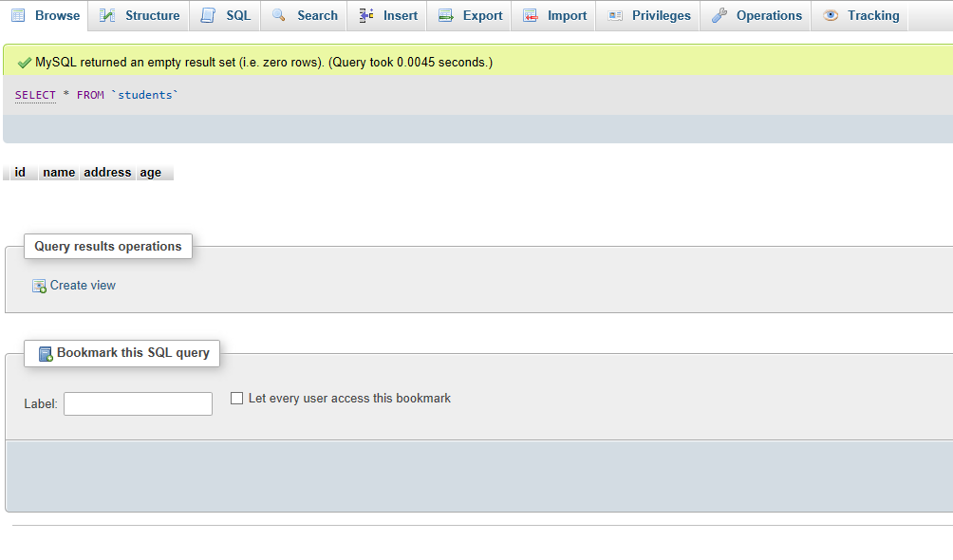953x560 pixels.
Task: Open the Import tab
Action: click(553, 15)
